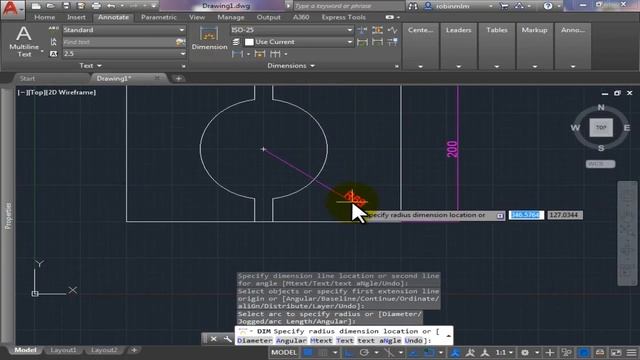Expand the Dimensions panel
The image size is (640, 360).
(x=291, y=65)
